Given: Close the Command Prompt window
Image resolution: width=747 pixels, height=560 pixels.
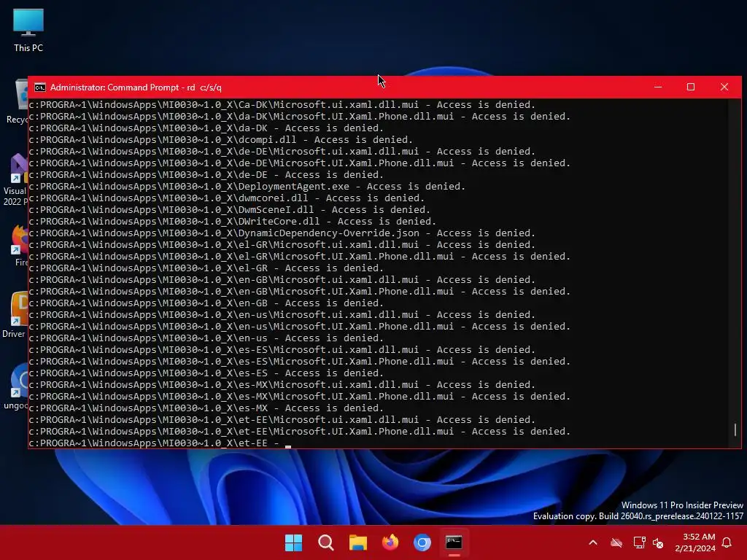Looking at the screenshot, I should (x=724, y=87).
